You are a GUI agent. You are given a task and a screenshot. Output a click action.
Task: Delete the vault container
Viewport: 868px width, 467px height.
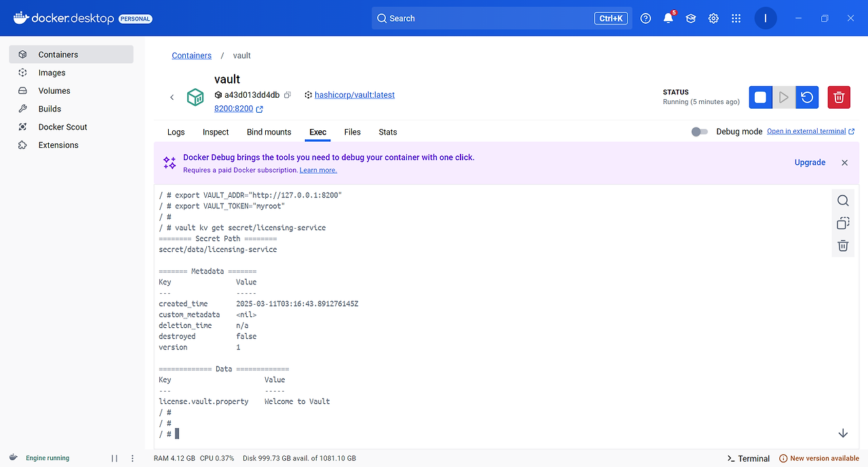[839, 97]
